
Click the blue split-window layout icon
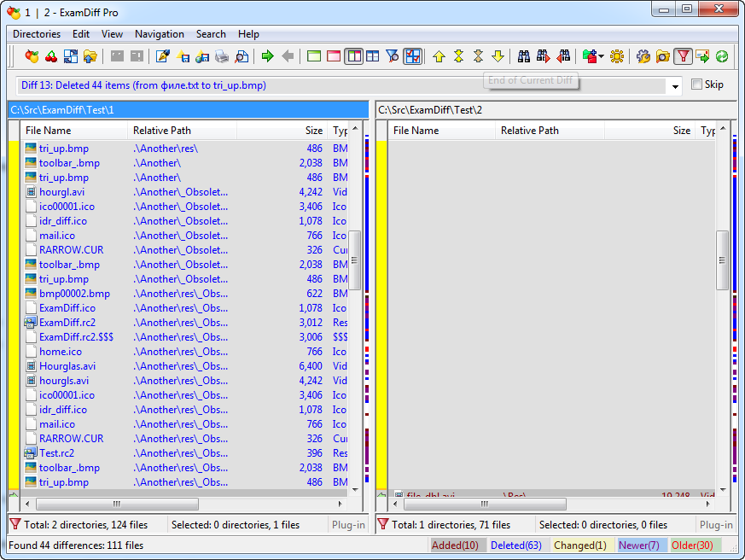tap(373, 56)
